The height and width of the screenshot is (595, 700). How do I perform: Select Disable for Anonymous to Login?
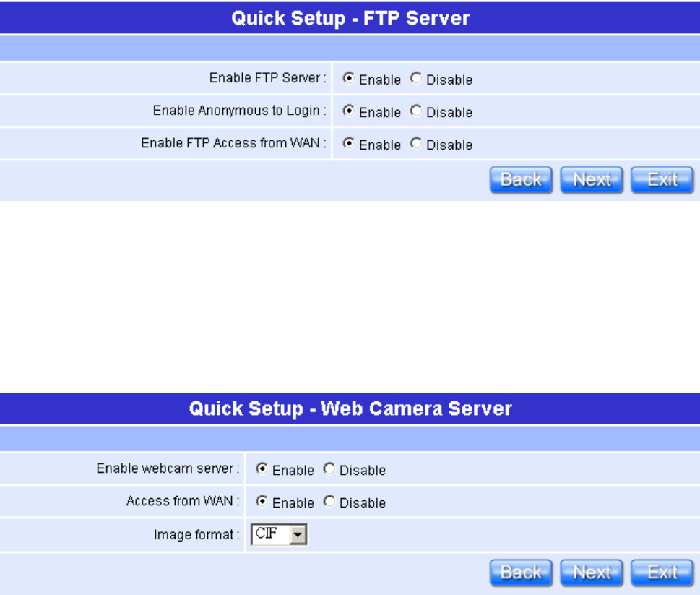[x=416, y=111]
